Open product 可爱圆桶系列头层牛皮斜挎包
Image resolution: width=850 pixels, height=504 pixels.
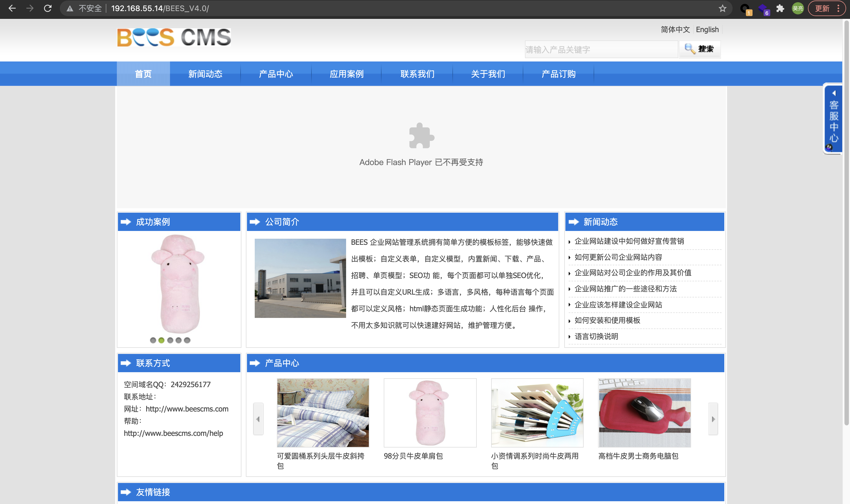320,461
